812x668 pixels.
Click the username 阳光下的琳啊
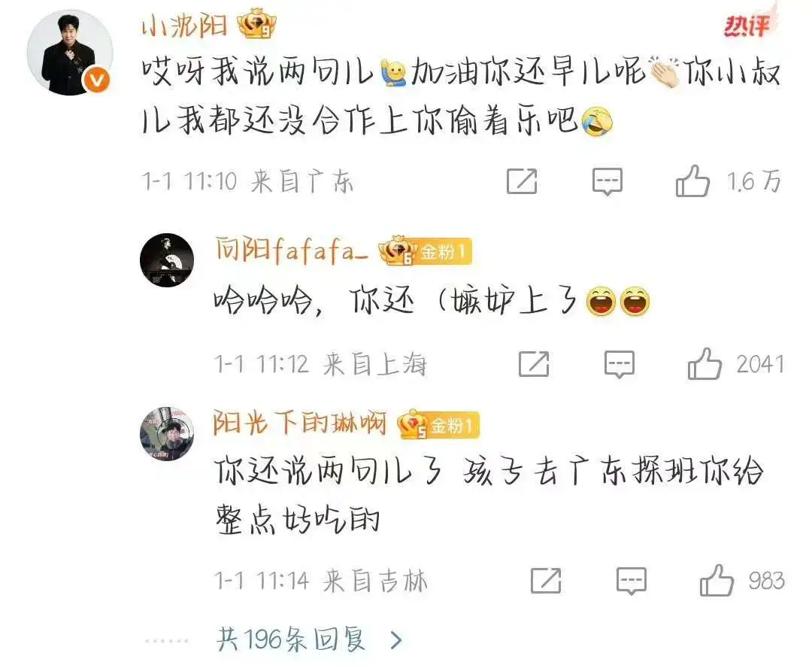300,424
